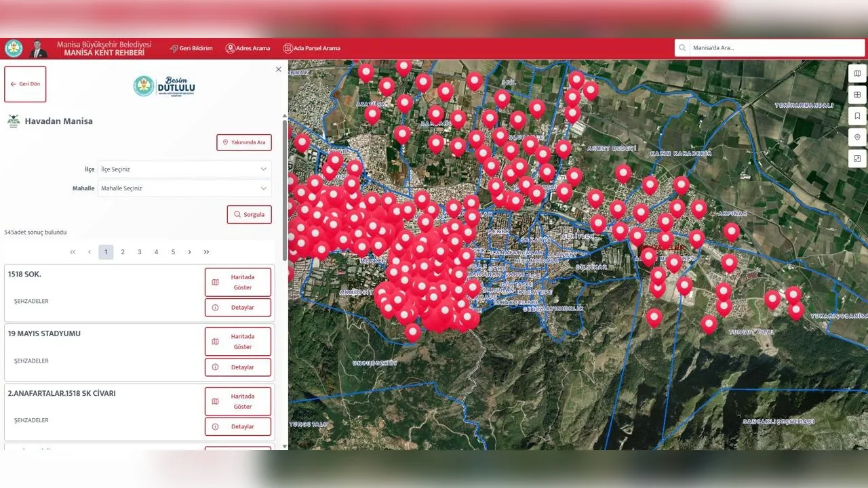Open Ada Parsel Arama in top menu
Viewport: 868px width, 488px height.
click(x=312, y=49)
